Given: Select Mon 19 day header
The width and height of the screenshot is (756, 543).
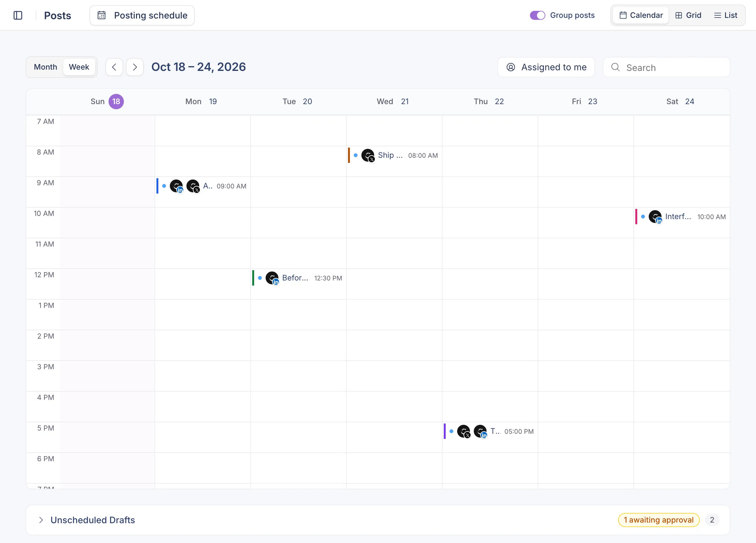Looking at the screenshot, I should click(x=201, y=101).
